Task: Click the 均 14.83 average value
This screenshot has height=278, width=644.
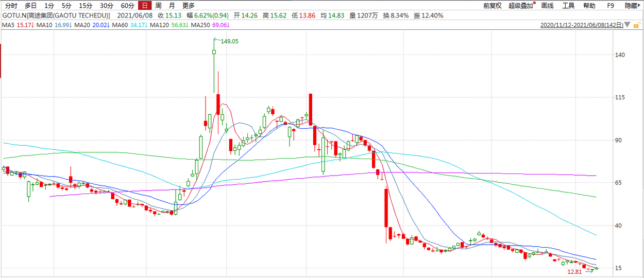Action: (x=332, y=15)
